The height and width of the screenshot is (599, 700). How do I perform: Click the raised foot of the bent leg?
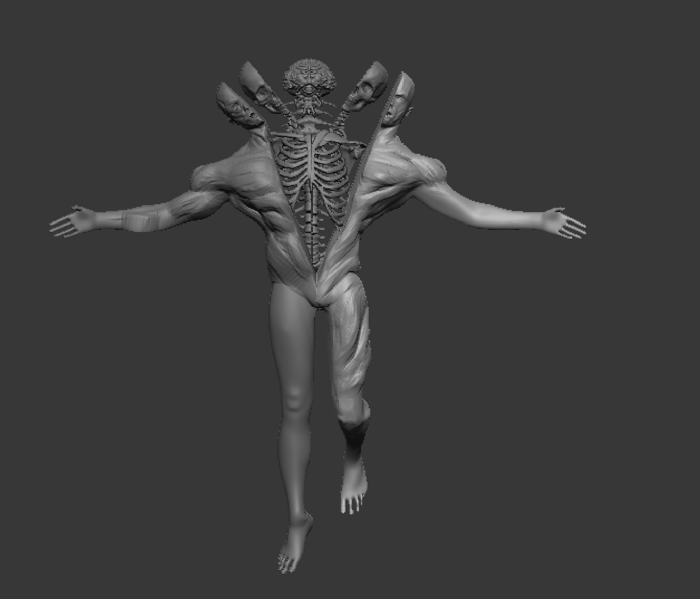click(354, 486)
